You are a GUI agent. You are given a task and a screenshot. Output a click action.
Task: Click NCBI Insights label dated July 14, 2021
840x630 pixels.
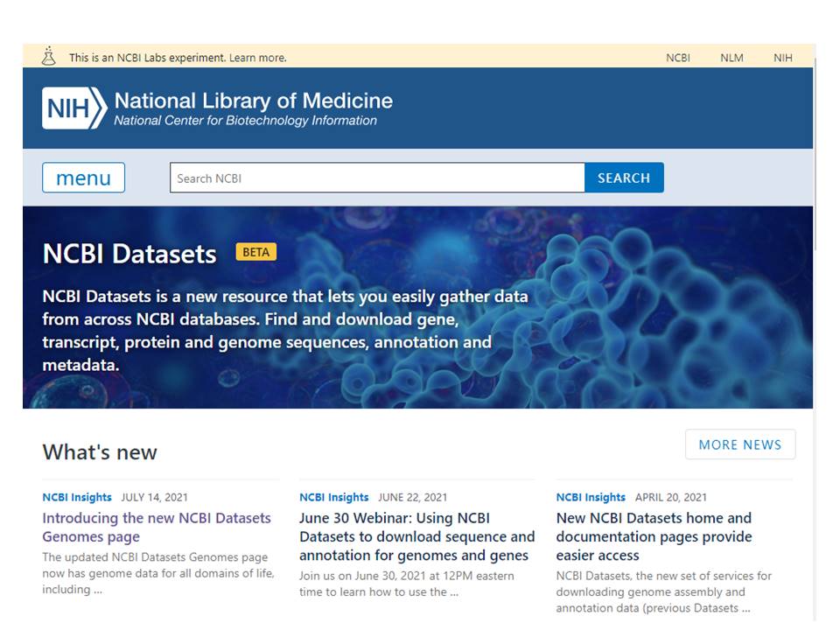(x=77, y=497)
